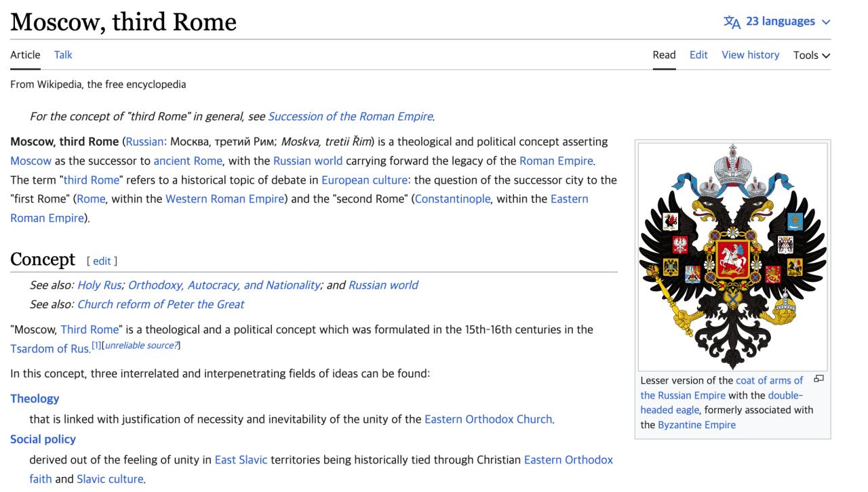Select 'From Wikipedia, the free encyclopedia' text
This screenshot has height=492, width=868.
pyautogui.click(x=98, y=85)
